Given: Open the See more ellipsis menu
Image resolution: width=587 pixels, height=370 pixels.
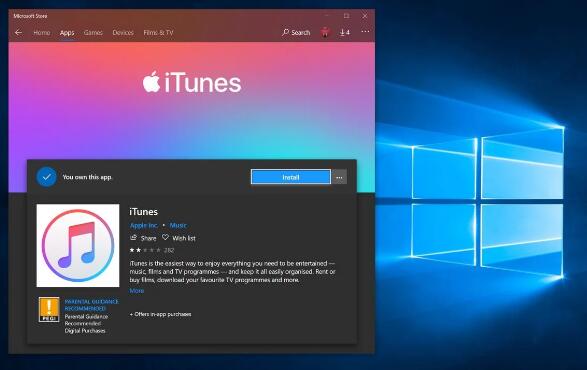Looking at the screenshot, I should [x=365, y=32].
